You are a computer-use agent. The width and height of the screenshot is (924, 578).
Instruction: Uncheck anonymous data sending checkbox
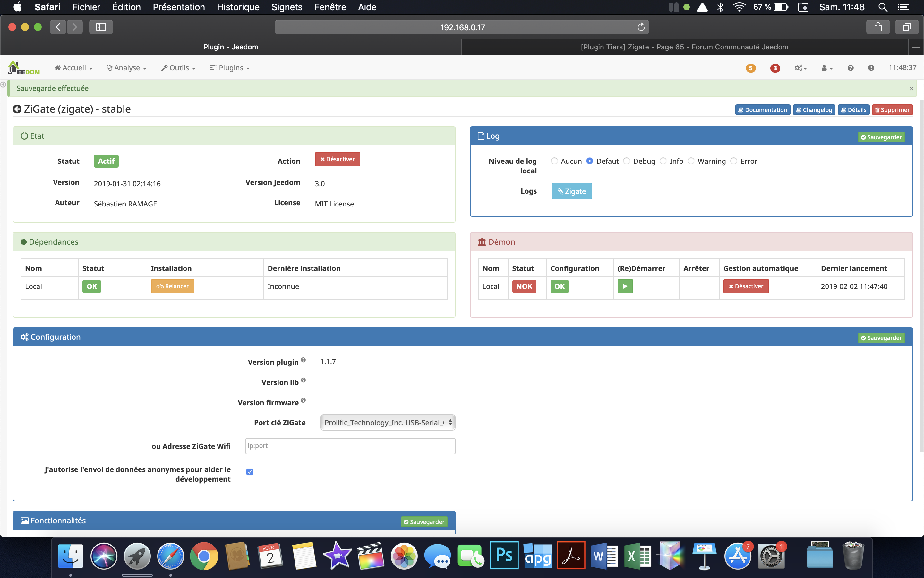pos(250,472)
